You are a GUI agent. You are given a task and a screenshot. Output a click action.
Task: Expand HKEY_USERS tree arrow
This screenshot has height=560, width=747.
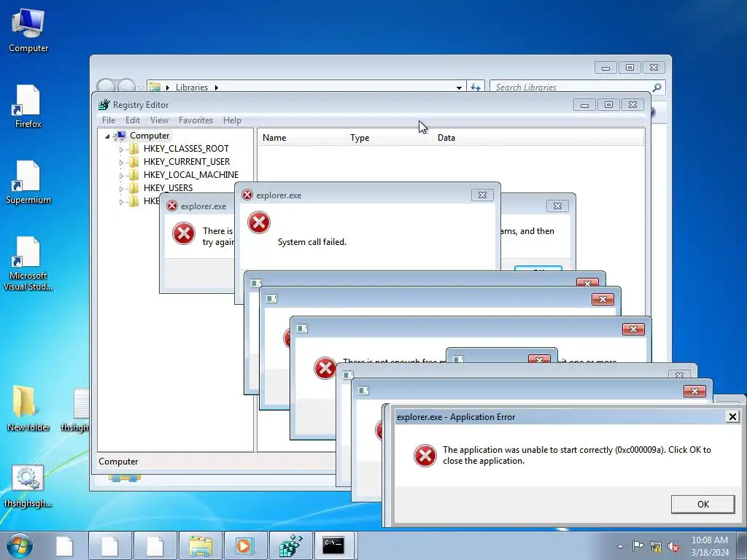pyautogui.click(x=121, y=189)
